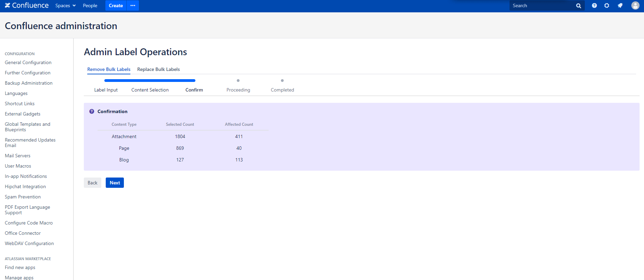644x280 pixels.
Task: Select the Completed step marker
Action: 282,81
